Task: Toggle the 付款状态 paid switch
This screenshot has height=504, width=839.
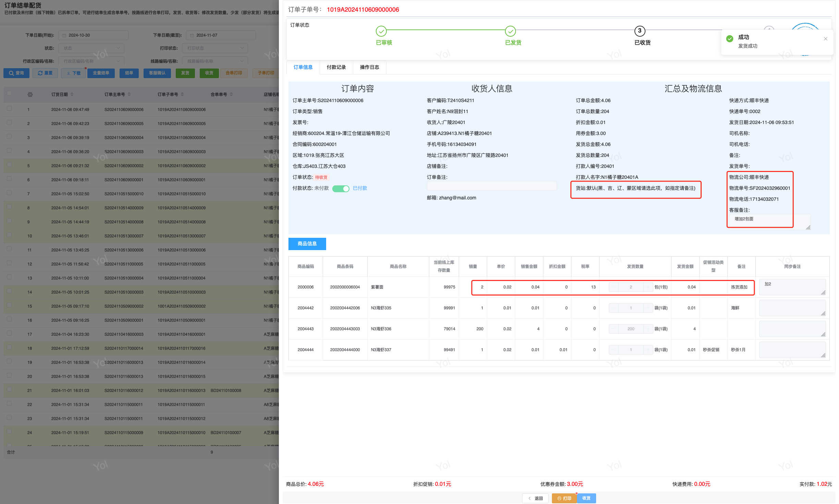Action: [341, 188]
